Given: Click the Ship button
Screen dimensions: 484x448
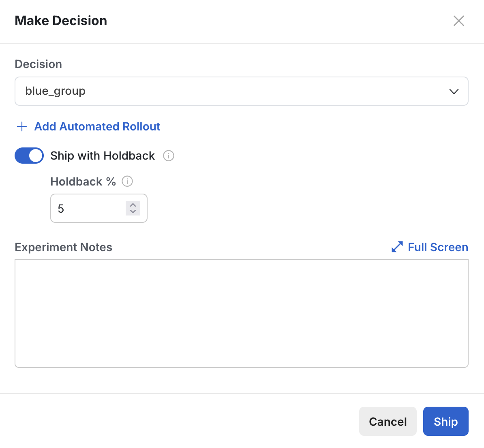Looking at the screenshot, I should click(445, 421).
